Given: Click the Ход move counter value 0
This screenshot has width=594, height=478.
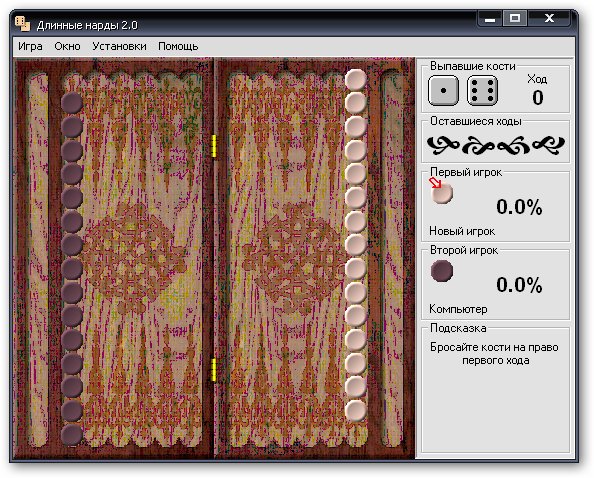Looking at the screenshot, I should pos(538,98).
